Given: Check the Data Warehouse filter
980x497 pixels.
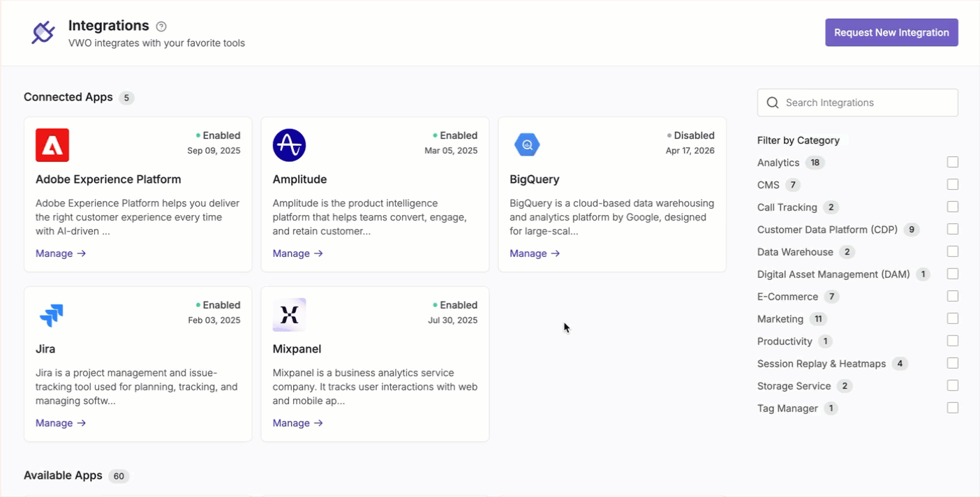Looking at the screenshot, I should tap(953, 251).
